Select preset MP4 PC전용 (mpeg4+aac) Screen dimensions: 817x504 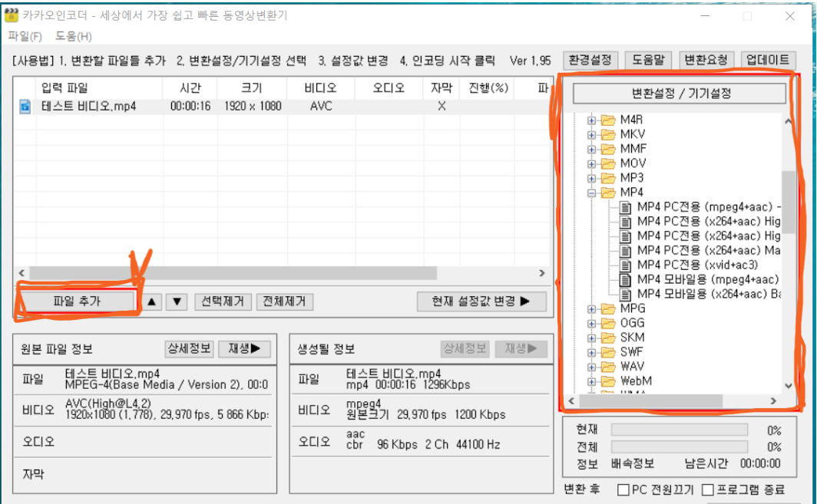pos(709,207)
